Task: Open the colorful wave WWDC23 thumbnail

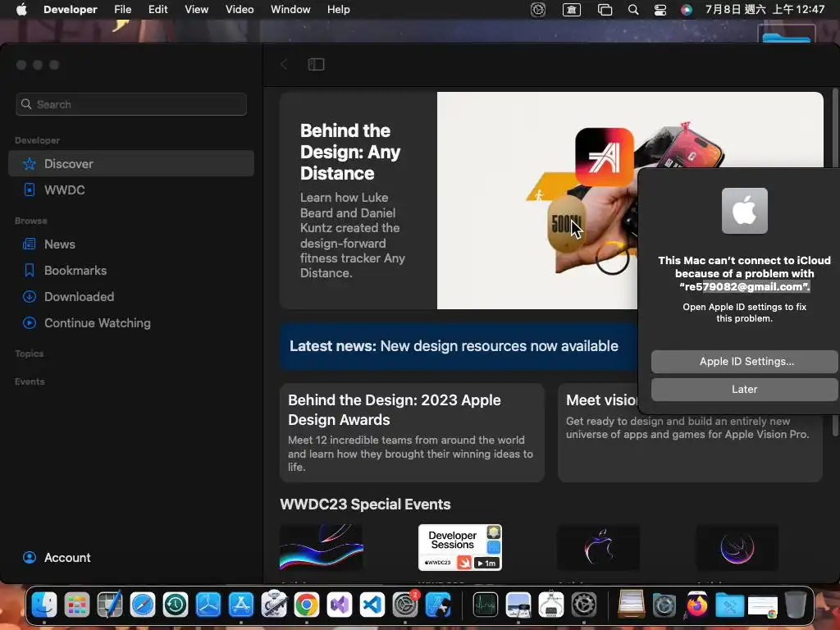Action: (322, 547)
